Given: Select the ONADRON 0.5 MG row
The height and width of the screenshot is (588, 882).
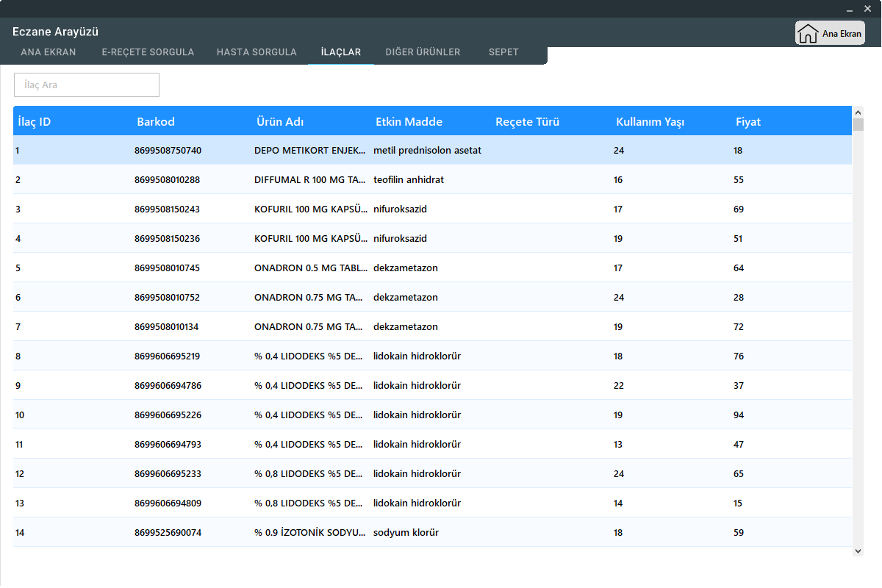Looking at the screenshot, I should click(309, 268).
